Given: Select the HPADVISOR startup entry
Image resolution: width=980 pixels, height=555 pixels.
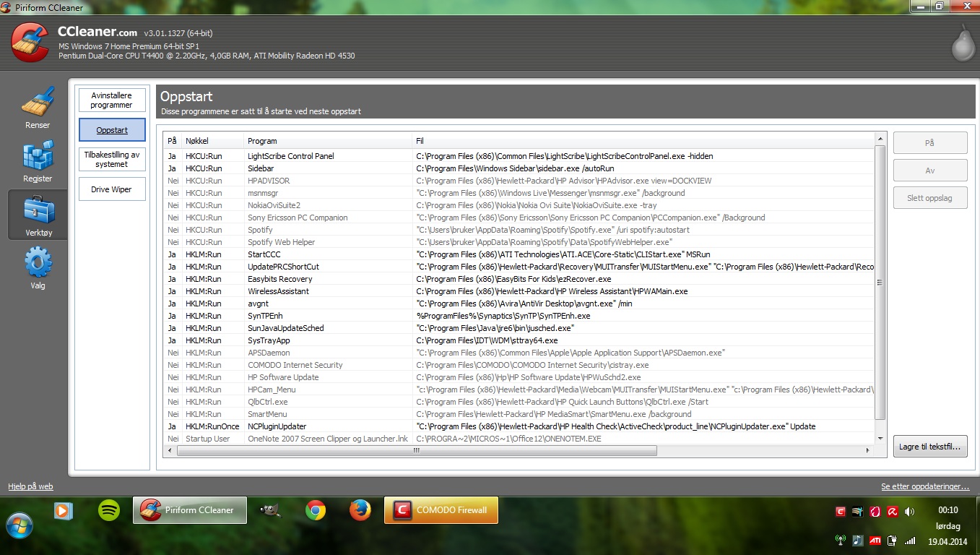Looking at the screenshot, I should click(519, 181).
